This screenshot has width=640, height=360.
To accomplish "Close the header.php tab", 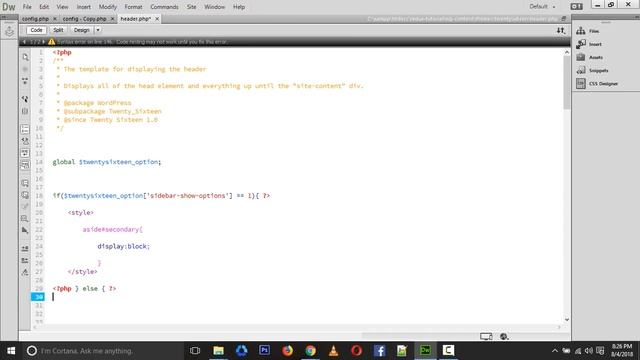I will point(157,19).
